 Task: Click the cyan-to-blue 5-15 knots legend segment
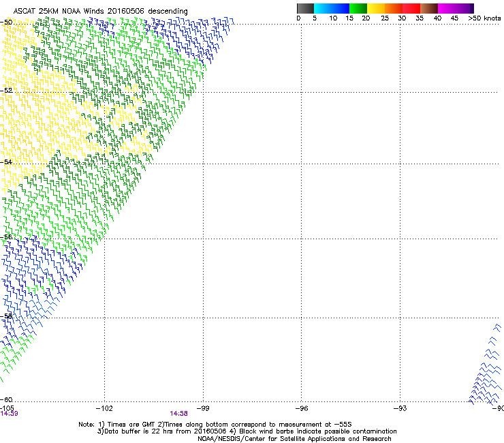tap(332, 8)
